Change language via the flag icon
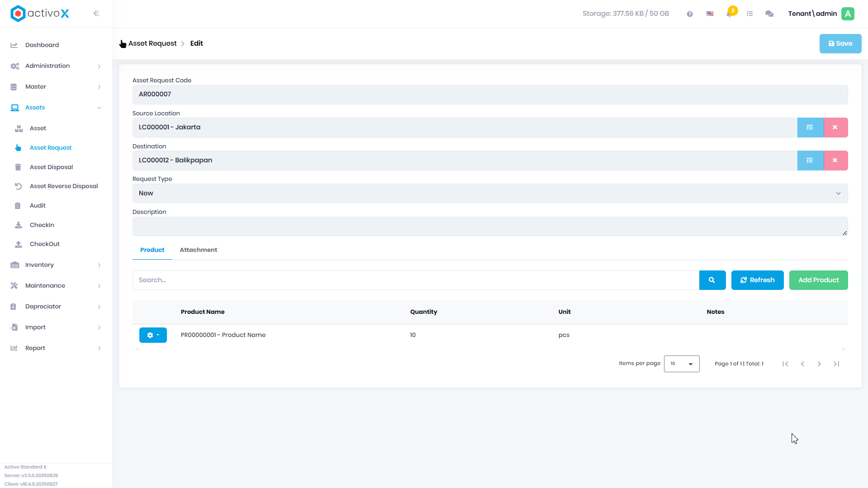Image resolution: width=868 pixels, height=488 pixels. coord(710,14)
